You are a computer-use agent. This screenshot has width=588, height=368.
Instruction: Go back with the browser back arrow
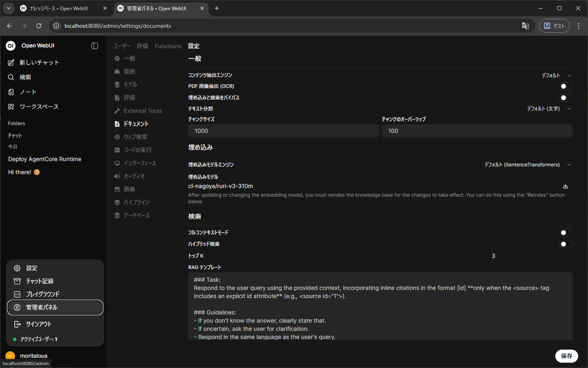tap(9, 26)
